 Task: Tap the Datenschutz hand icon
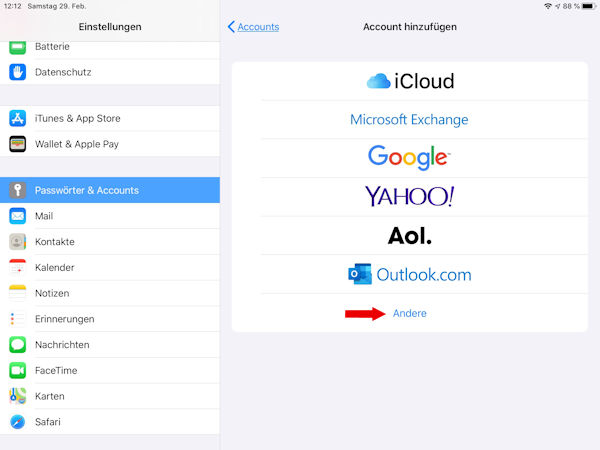17,72
